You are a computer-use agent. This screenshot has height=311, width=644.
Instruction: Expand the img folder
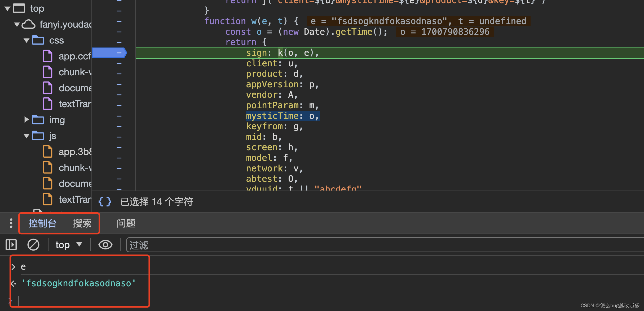(27, 120)
